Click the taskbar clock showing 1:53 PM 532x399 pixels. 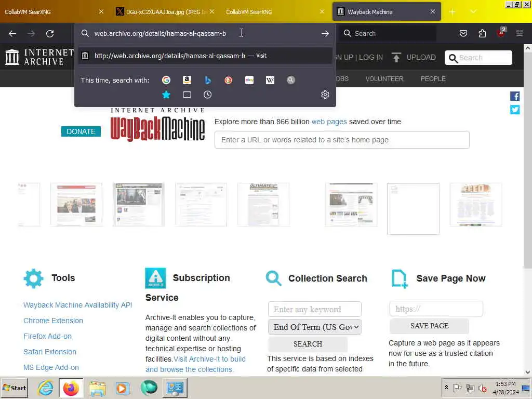coord(506,388)
